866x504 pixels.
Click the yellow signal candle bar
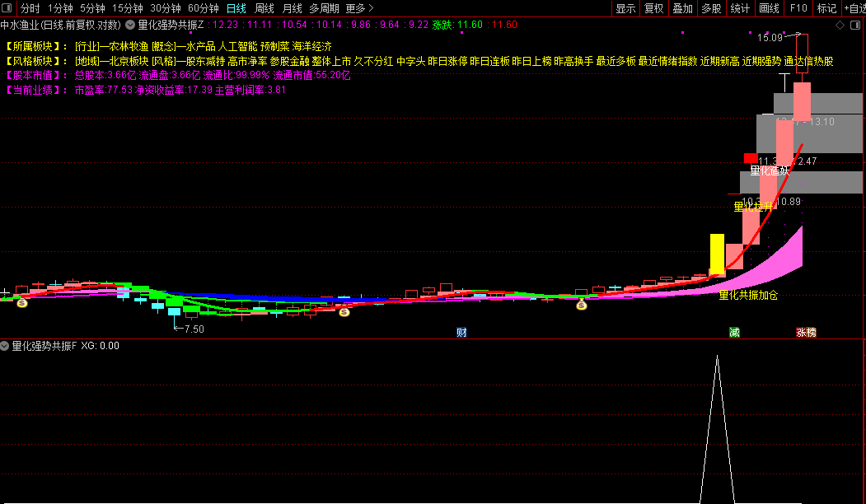pos(717,254)
